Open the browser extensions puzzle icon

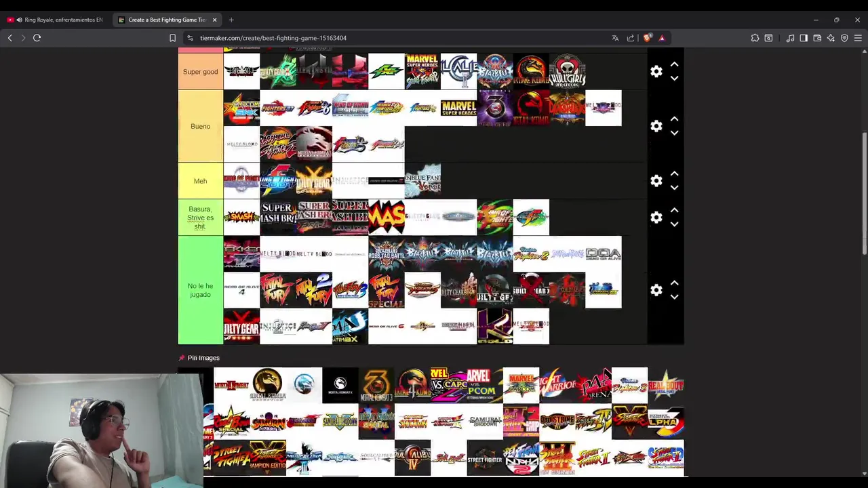(x=755, y=38)
